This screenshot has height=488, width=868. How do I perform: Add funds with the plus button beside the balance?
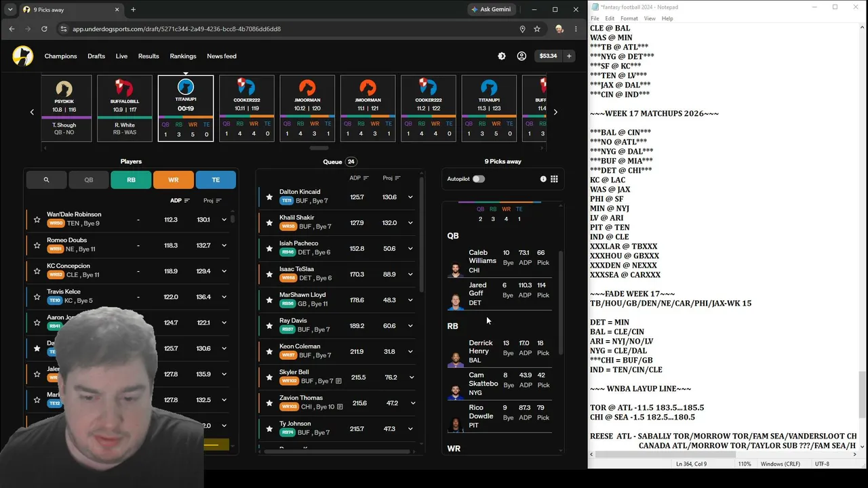(x=570, y=56)
